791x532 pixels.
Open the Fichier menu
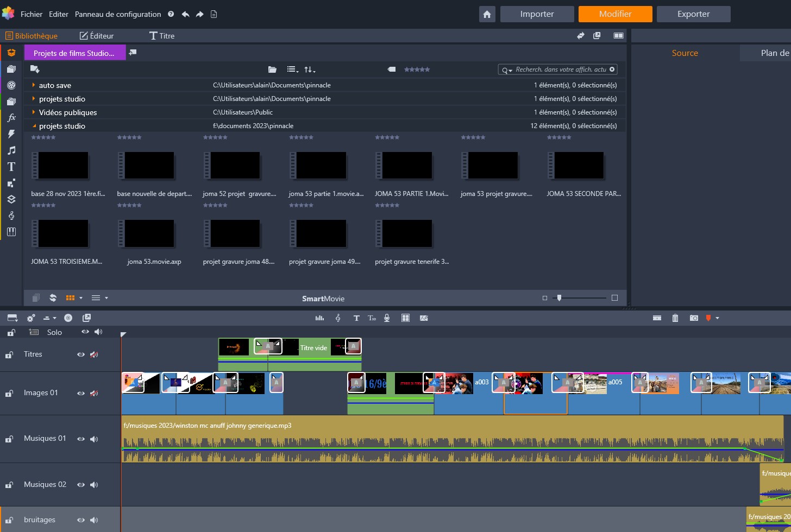coord(32,14)
